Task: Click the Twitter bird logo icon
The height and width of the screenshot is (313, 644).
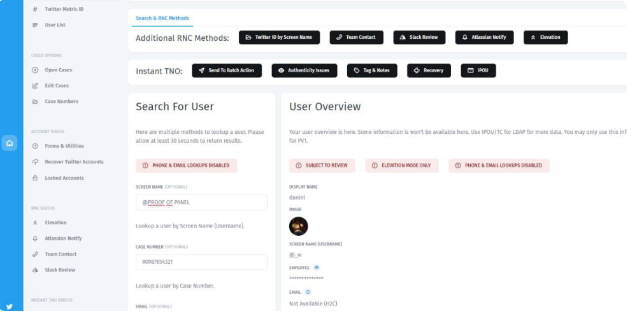Action: [10, 307]
